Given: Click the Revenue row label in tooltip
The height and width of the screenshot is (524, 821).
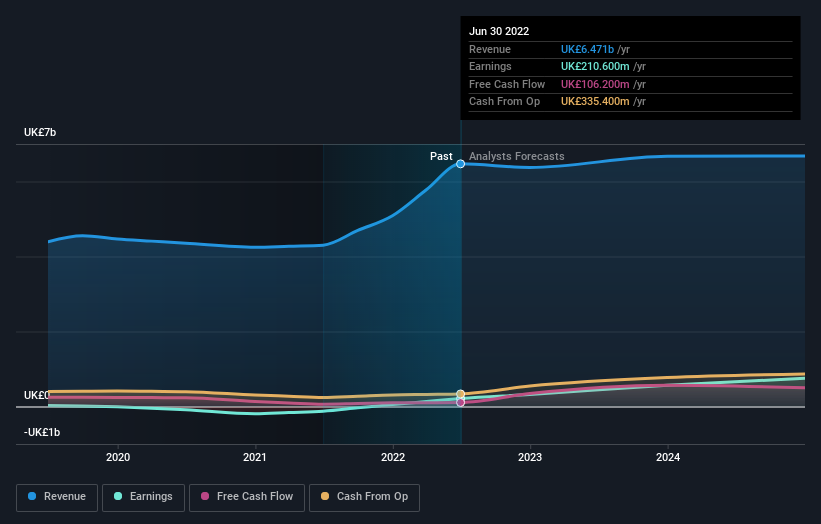Looking at the screenshot, I should tap(490, 49).
